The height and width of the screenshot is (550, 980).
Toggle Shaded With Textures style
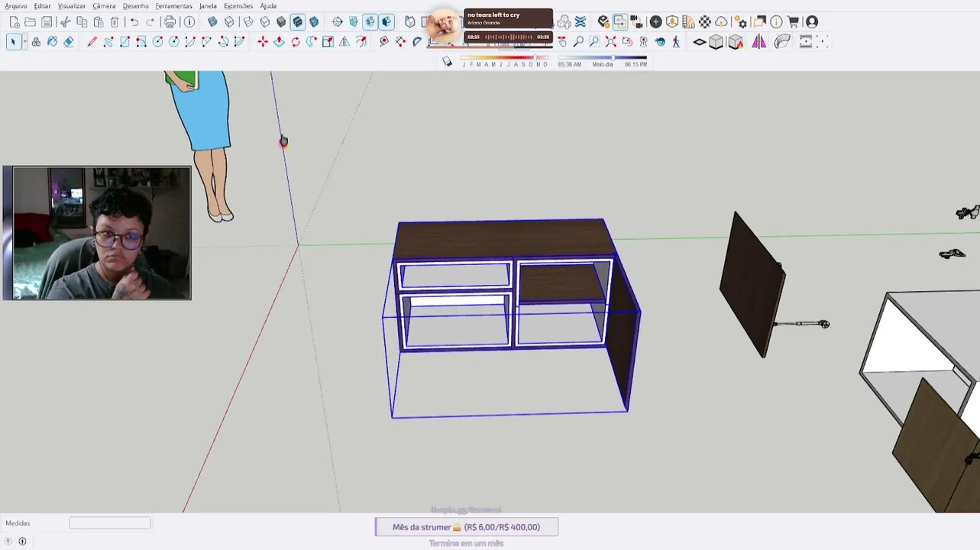[x=297, y=22]
